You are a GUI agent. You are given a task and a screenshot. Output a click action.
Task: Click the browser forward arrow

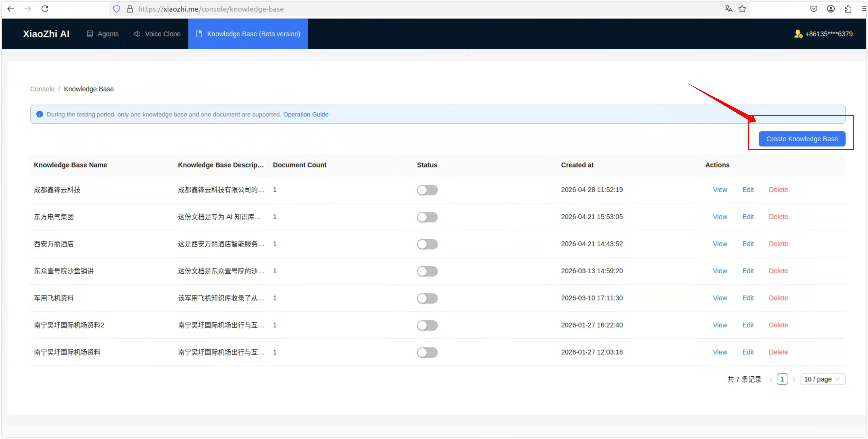click(28, 9)
